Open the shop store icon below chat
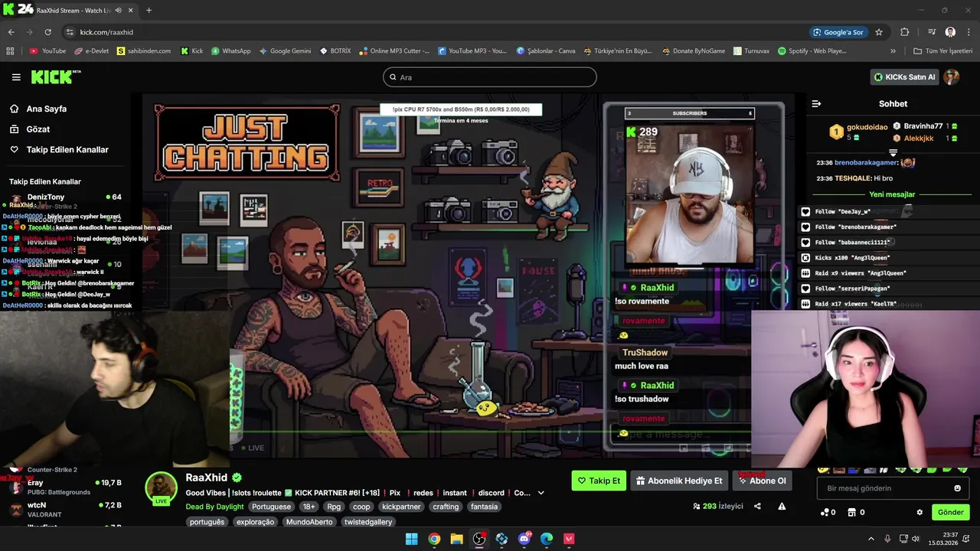This screenshot has width=980, height=551. 851,512
